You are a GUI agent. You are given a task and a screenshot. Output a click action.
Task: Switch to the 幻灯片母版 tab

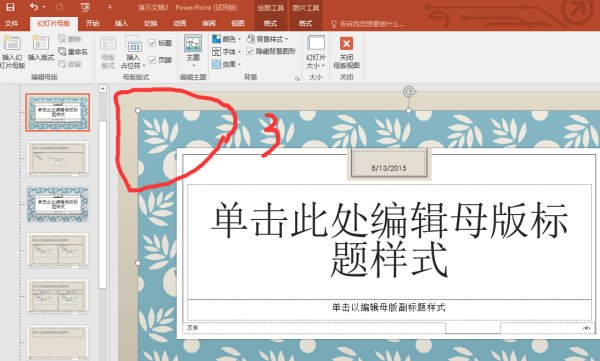tap(54, 23)
